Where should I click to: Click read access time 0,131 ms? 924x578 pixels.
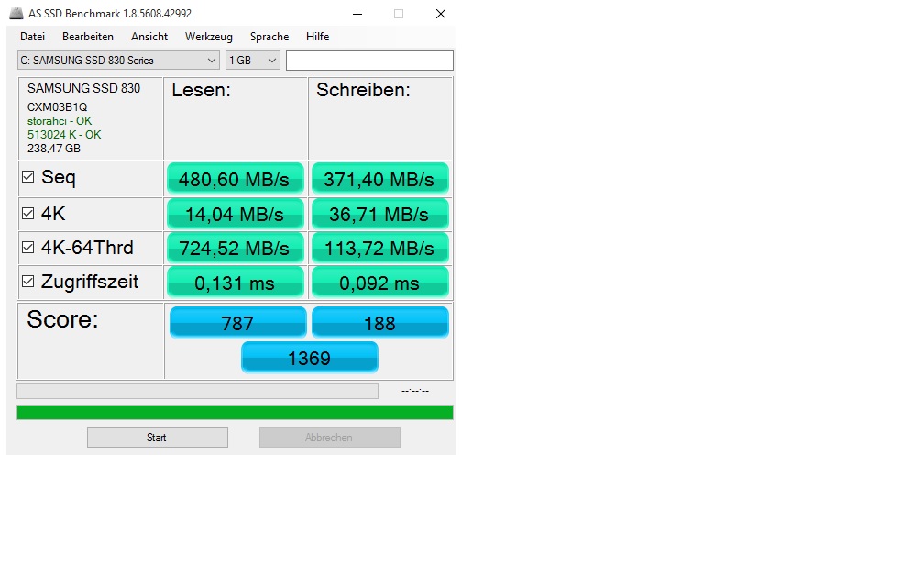coord(235,283)
